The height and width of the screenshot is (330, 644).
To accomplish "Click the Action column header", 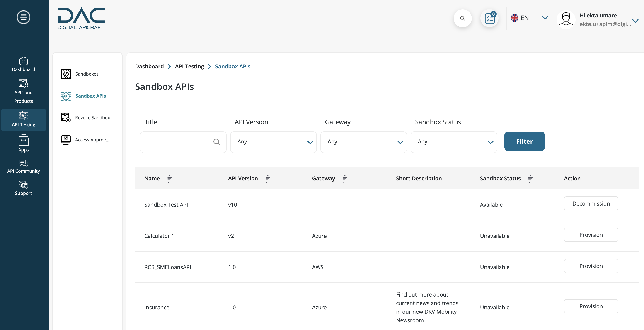I will (572, 179).
